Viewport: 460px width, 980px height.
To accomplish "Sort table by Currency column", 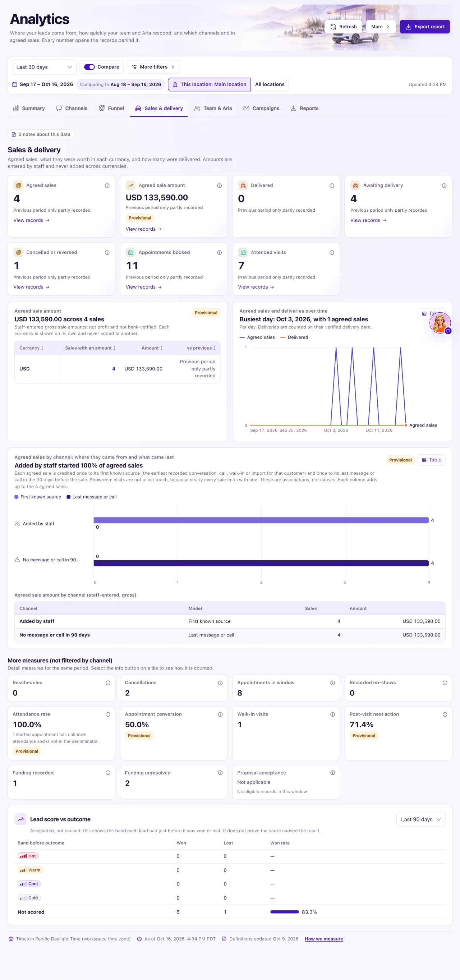I will (x=31, y=348).
